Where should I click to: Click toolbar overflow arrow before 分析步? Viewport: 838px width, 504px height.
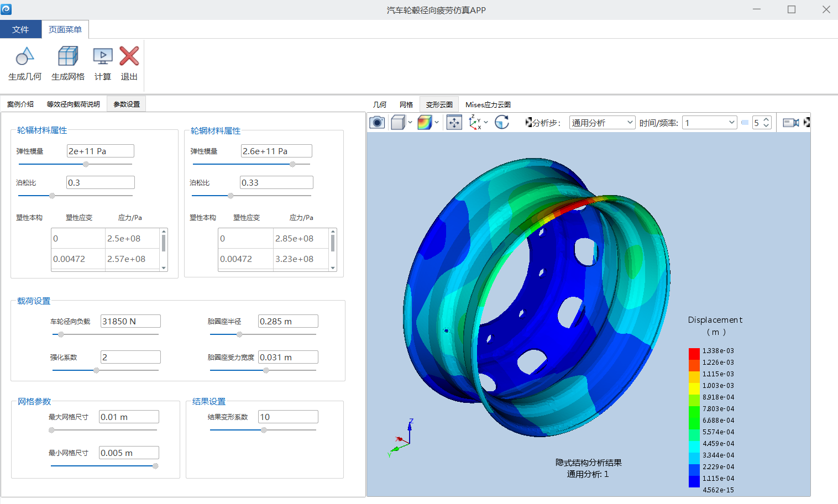528,122
